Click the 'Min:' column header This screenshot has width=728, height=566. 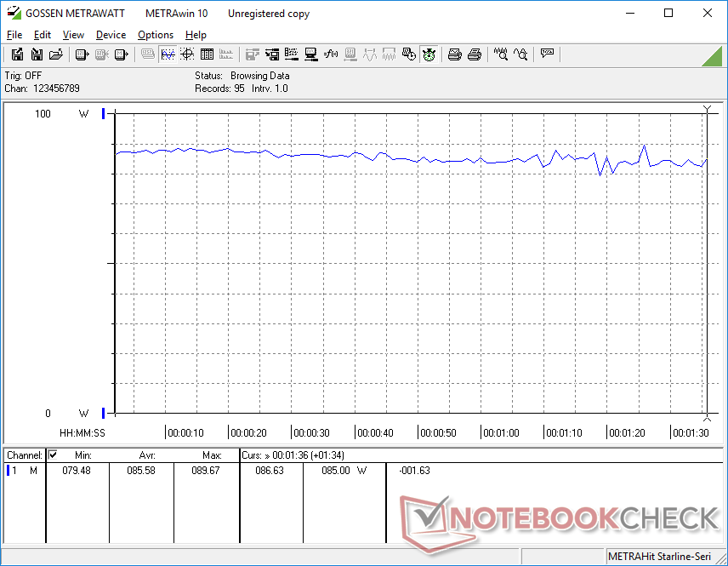point(83,455)
